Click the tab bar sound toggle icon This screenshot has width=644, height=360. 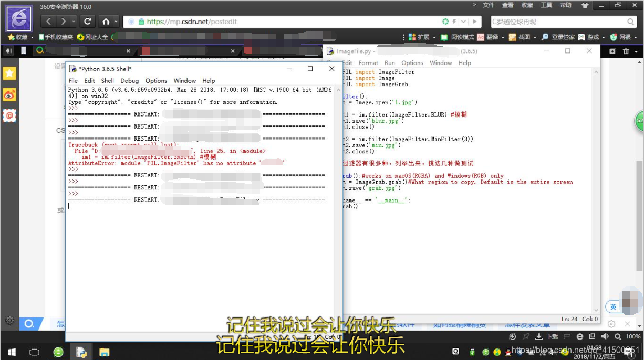(x=9, y=51)
